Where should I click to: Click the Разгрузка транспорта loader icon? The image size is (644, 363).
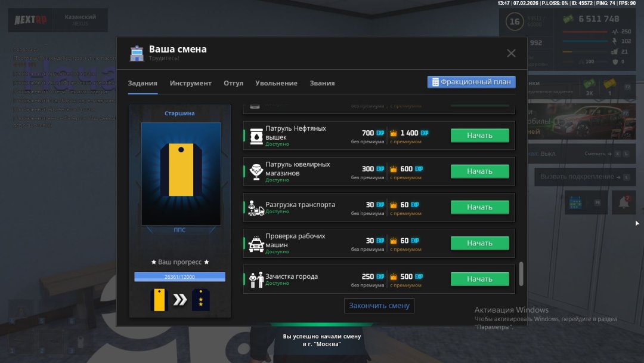(x=256, y=207)
